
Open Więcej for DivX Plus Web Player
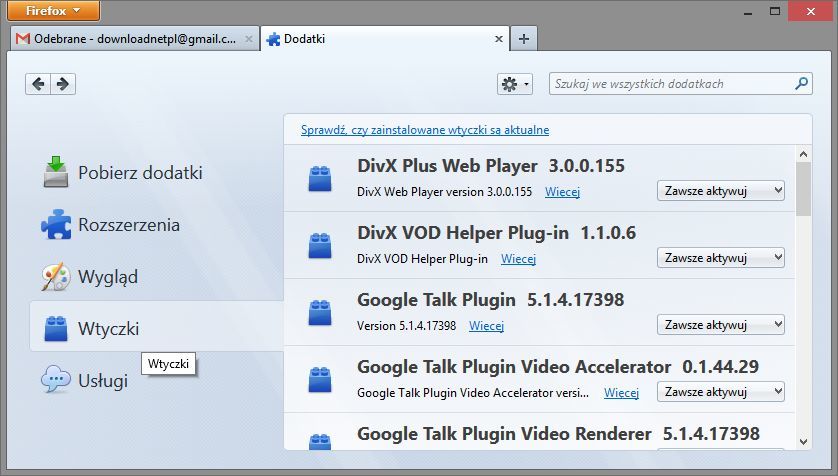coord(562,192)
